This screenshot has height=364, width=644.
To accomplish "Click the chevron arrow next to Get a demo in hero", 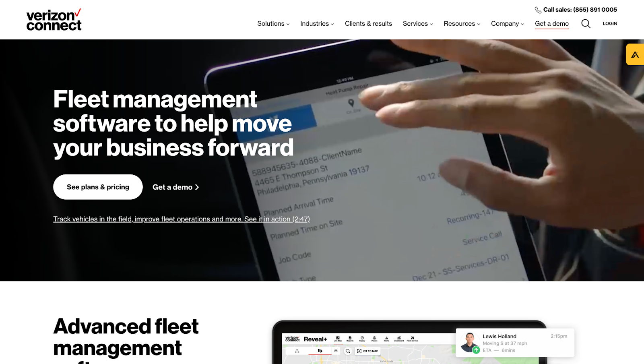I will 197,187.
